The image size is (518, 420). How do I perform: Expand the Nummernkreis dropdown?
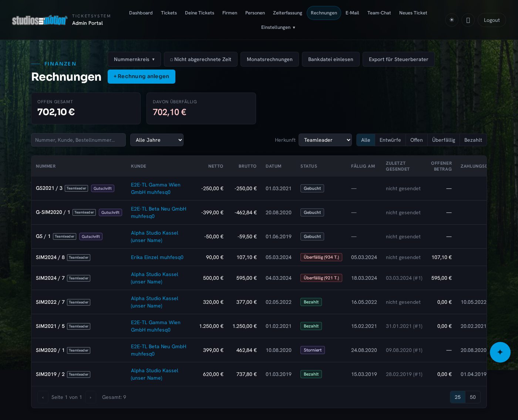pyautogui.click(x=134, y=59)
